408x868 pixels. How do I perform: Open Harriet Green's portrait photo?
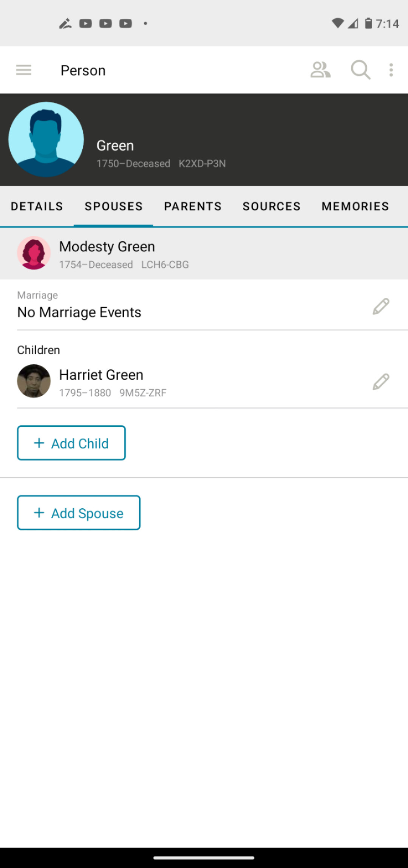pyautogui.click(x=34, y=381)
